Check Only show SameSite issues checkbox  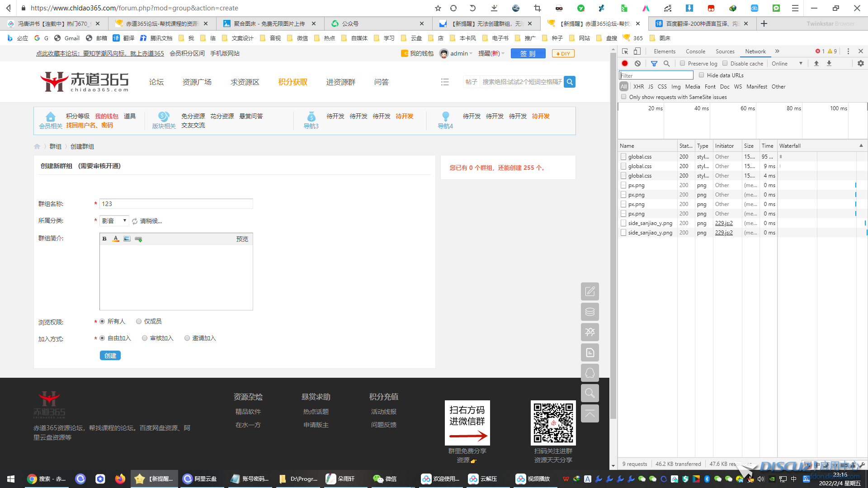pyautogui.click(x=624, y=97)
